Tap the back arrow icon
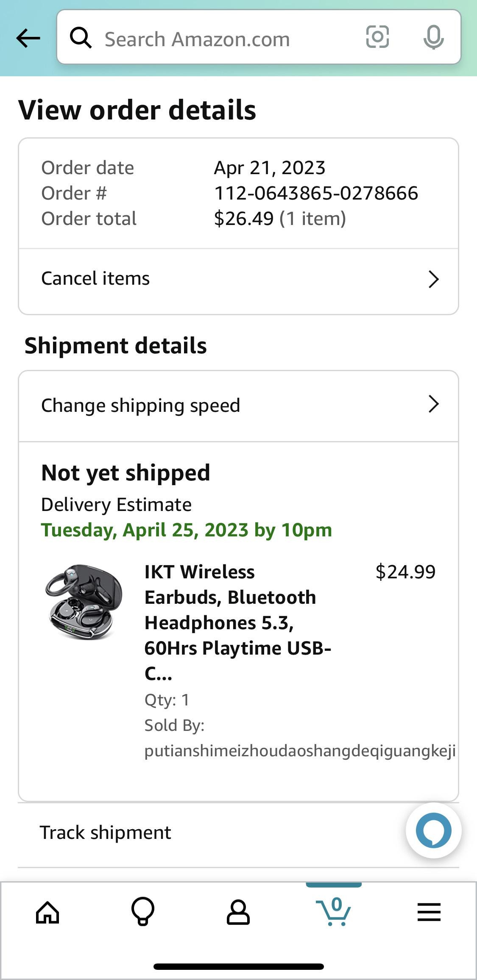 click(28, 38)
